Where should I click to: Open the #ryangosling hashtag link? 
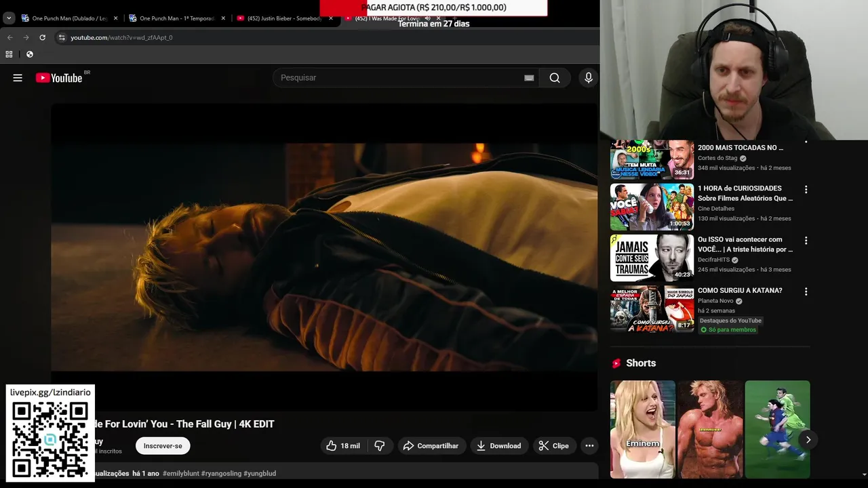click(221, 473)
